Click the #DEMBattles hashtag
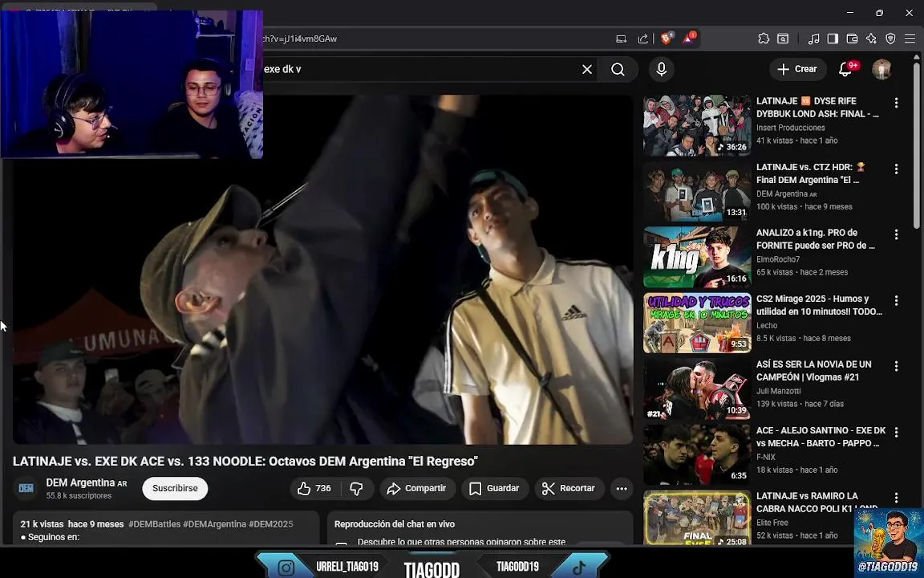Image resolution: width=924 pixels, height=578 pixels. click(x=154, y=523)
